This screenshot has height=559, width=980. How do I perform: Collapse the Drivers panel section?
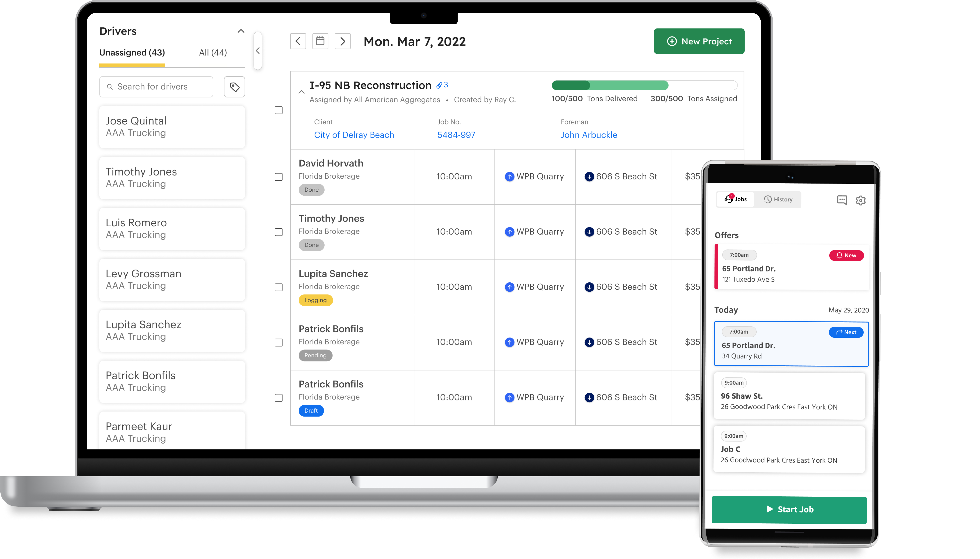(x=241, y=31)
